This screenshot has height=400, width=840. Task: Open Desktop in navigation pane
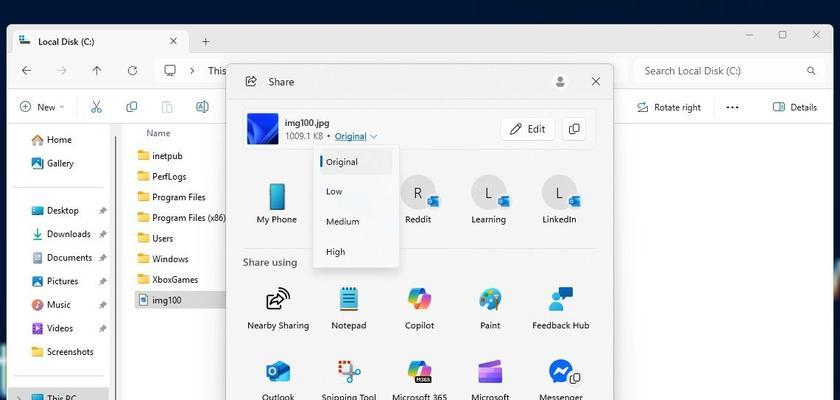[55, 210]
